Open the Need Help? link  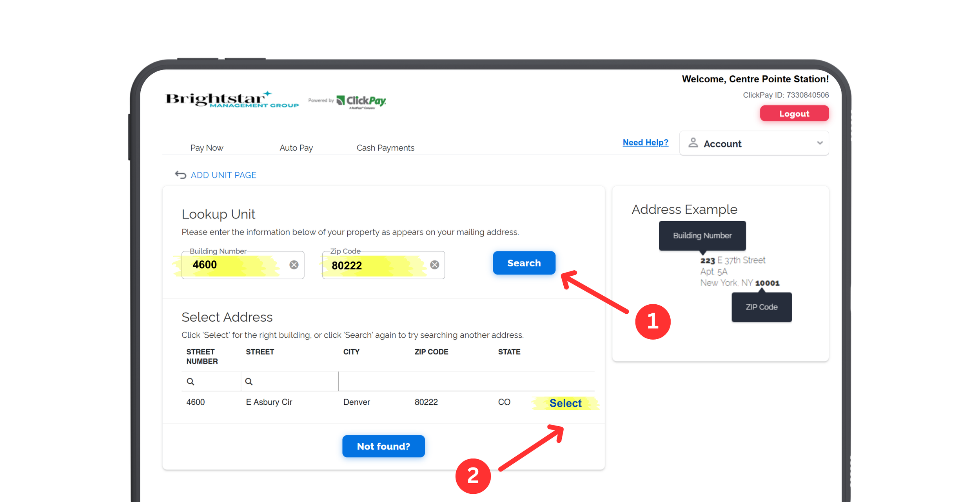click(645, 142)
